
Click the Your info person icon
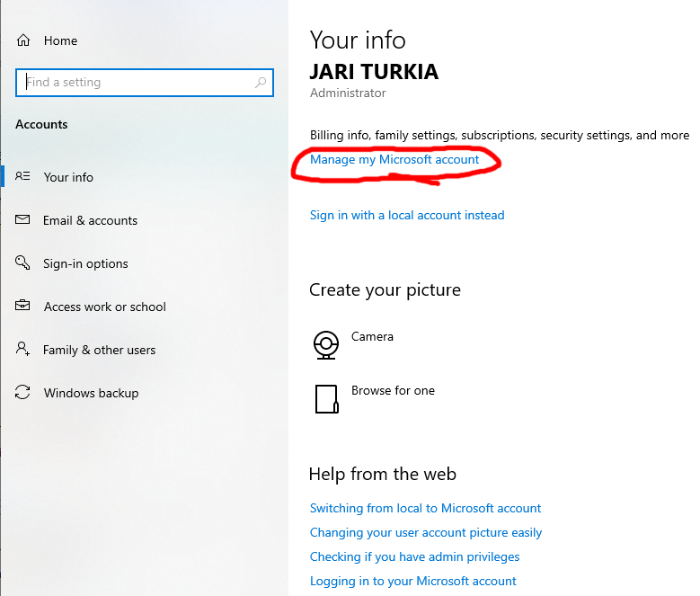click(x=23, y=177)
